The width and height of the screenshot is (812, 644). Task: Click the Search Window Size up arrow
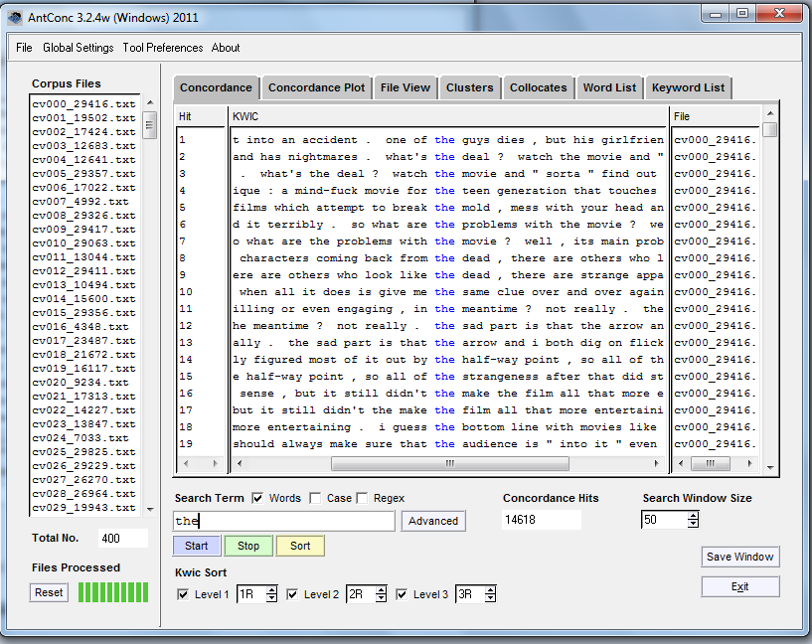693,515
